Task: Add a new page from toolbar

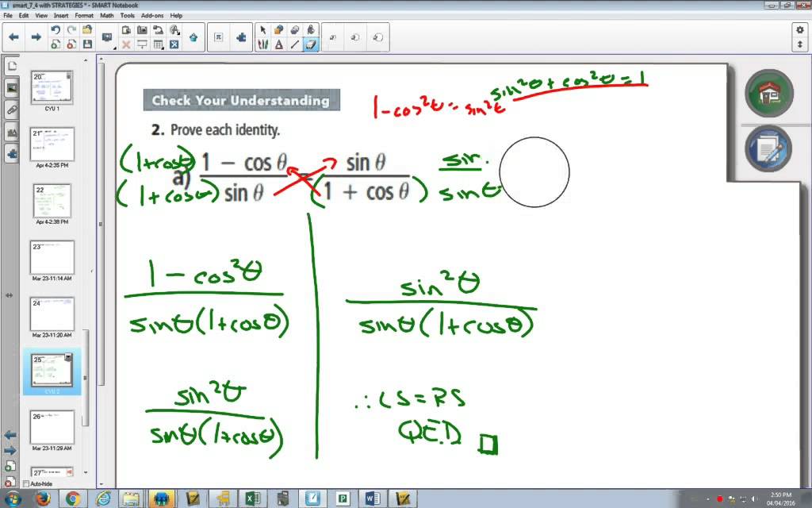Action: coord(56,44)
